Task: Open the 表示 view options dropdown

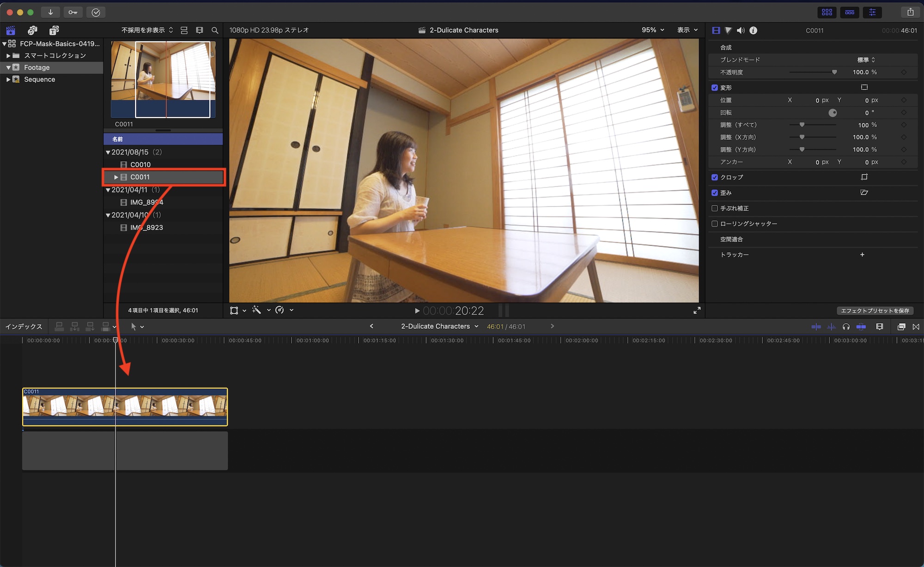Action: (687, 30)
